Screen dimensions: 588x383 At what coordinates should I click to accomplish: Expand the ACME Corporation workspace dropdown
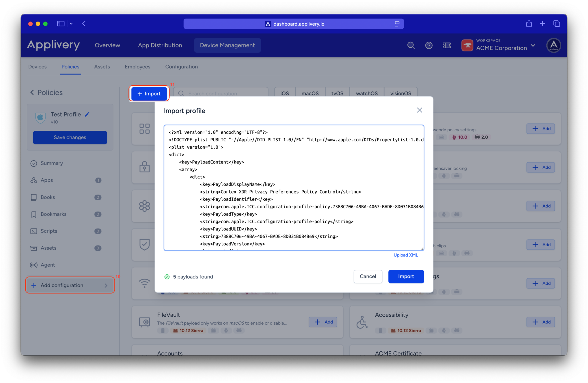[x=533, y=45]
